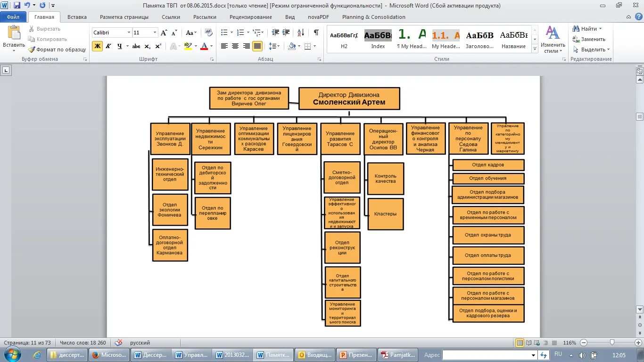Apply the Index style
644x362 pixels.
(x=378, y=39)
